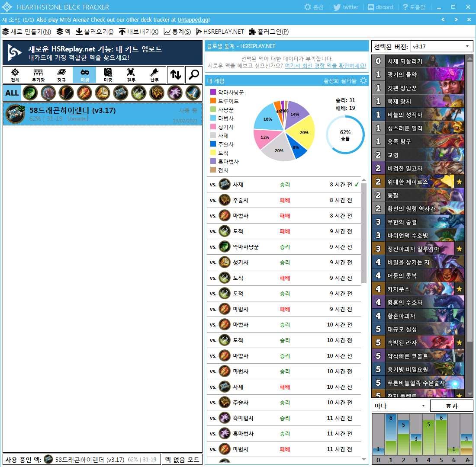Screen dimensions: 476x467
Task: Click 새로운 HSReplay.net 기능 banner
Action: click(x=103, y=53)
